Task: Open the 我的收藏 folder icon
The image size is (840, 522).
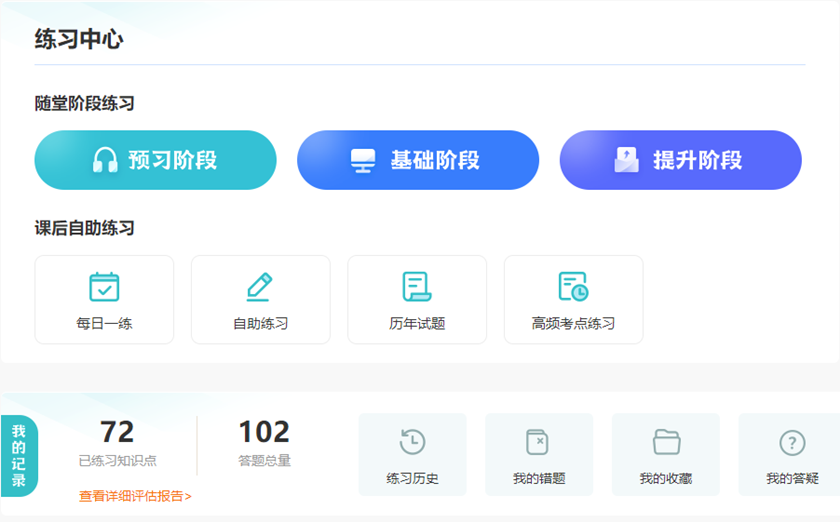Action: tap(666, 442)
